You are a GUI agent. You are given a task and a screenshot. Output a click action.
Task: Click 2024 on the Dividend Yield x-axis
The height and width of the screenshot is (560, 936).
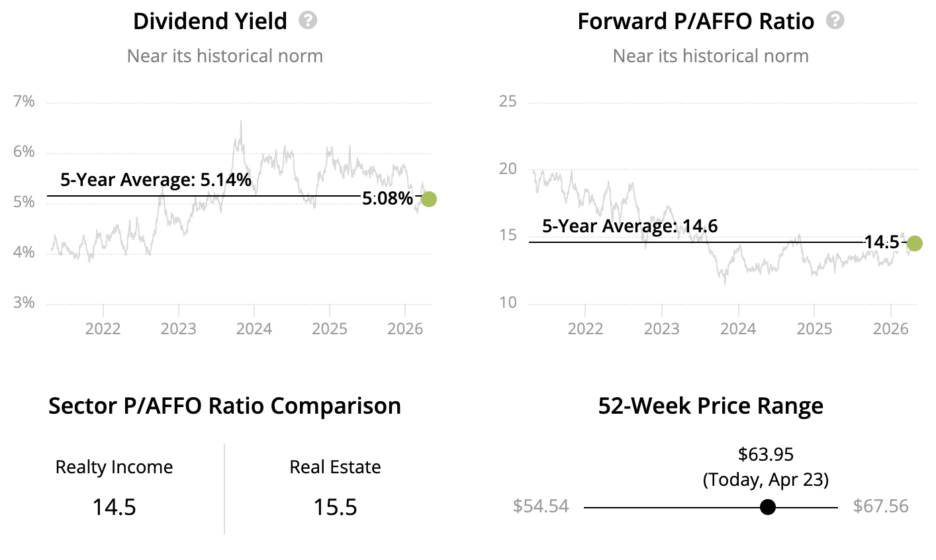[254, 329]
